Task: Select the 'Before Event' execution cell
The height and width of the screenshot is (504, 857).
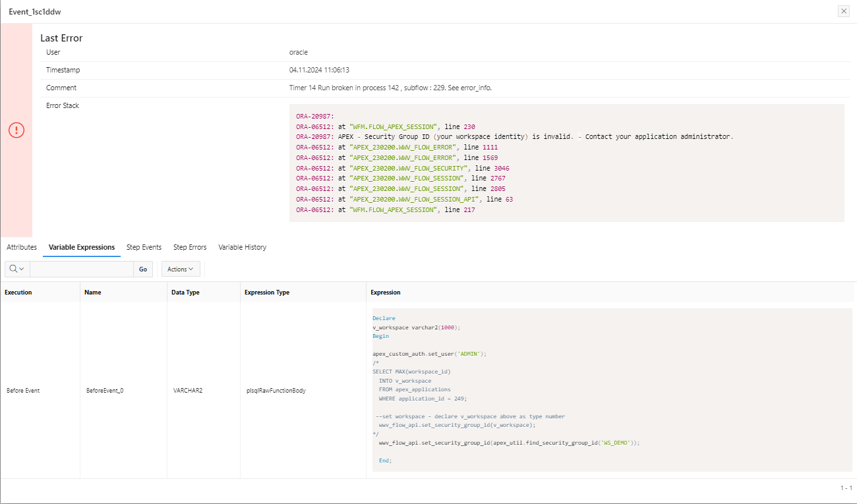Action: [x=23, y=391]
